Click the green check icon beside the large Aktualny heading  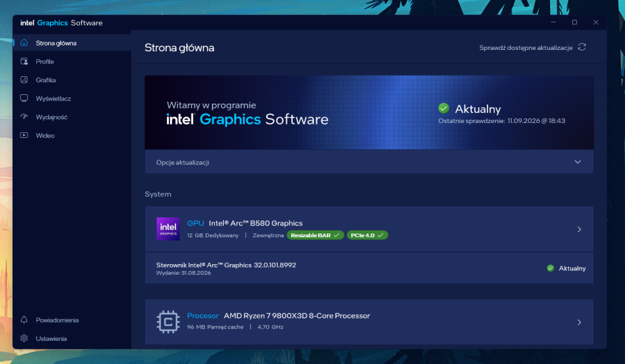click(x=444, y=108)
